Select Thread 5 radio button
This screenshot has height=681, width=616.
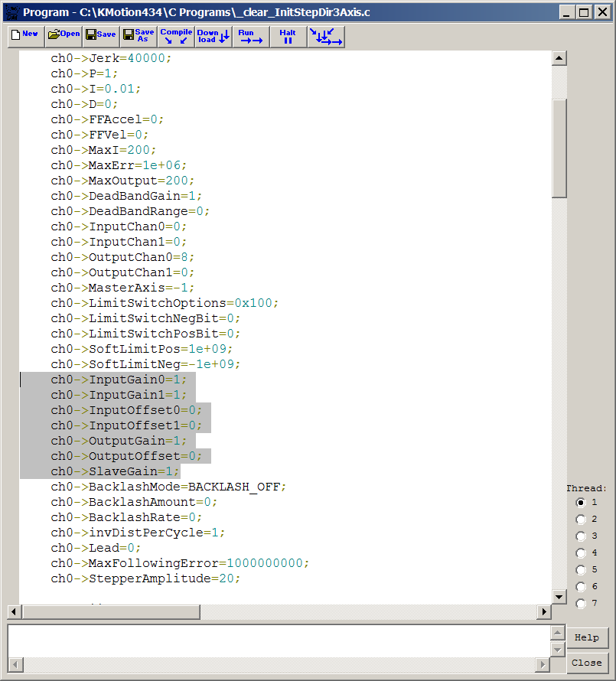click(581, 570)
